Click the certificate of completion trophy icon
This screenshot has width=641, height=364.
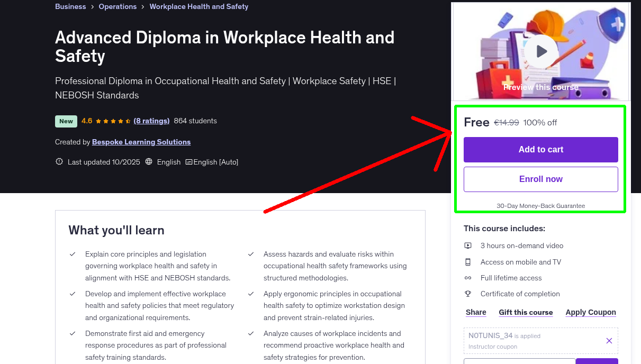tap(468, 294)
